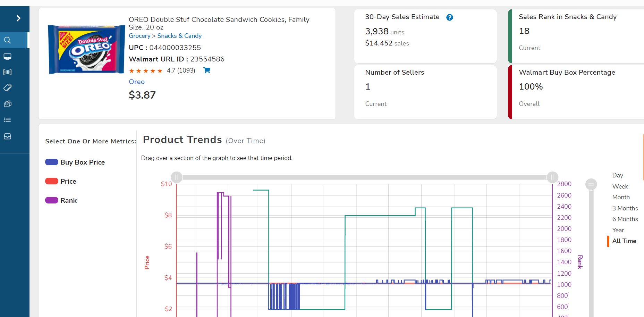Screen dimensions: 644x317
Task: Follow the Snacks & Candy category link
Action: (x=179, y=36)
